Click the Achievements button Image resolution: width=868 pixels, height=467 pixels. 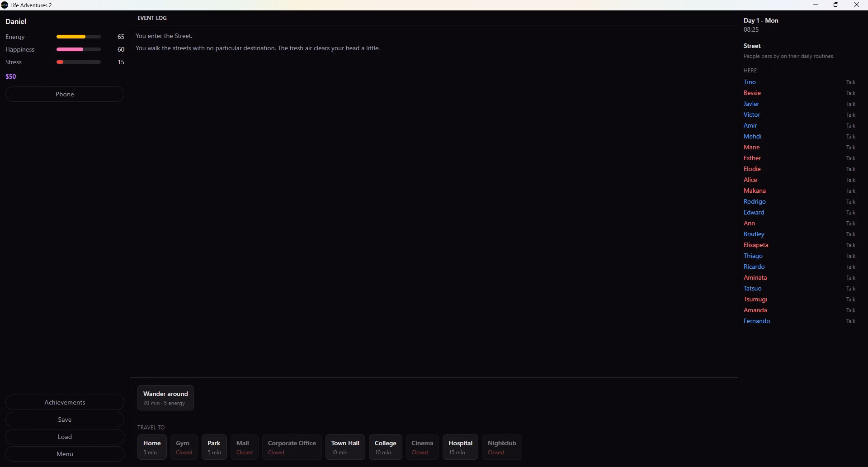[65, 402]
